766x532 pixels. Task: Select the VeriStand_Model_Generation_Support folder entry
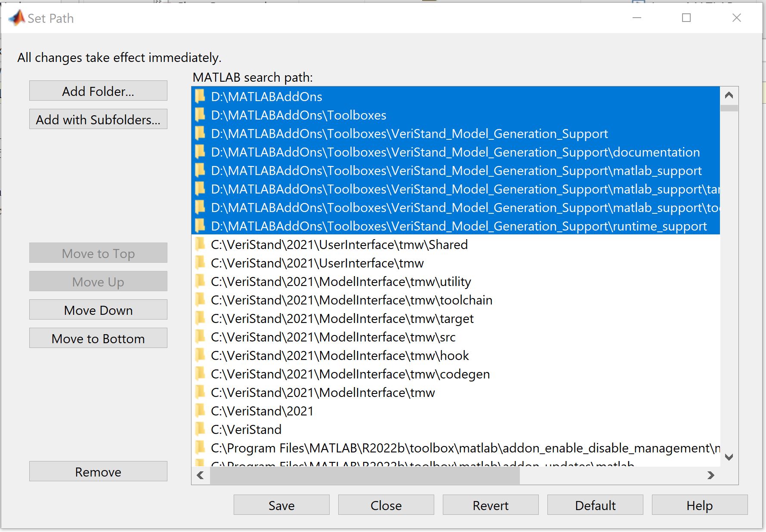(x=456, y=133)
